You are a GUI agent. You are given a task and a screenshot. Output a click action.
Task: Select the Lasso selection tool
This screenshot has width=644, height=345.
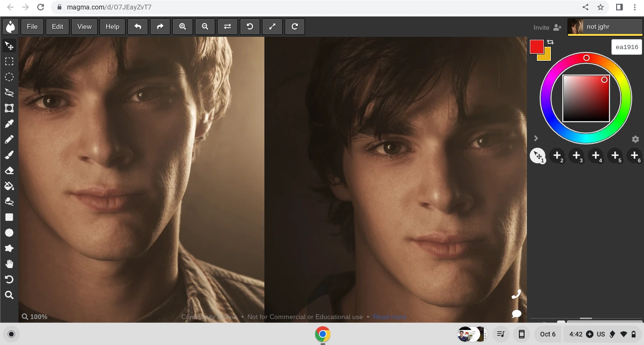pos(9,93)
